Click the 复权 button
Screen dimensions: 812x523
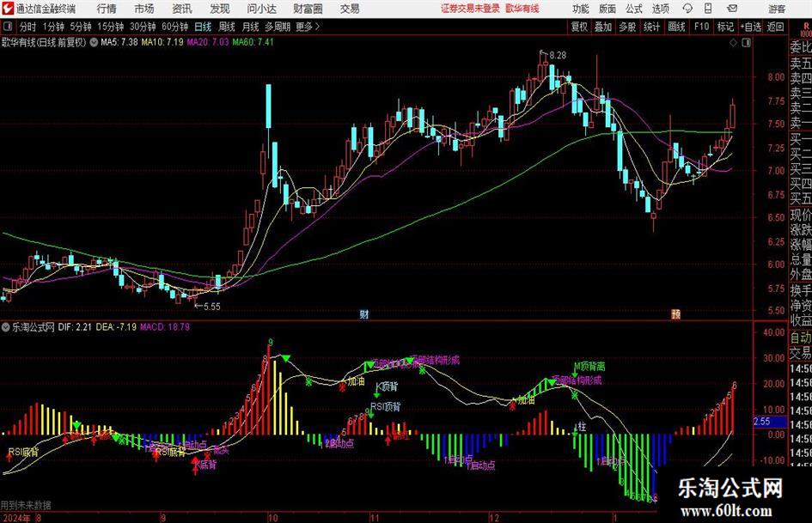coord(579,27)
